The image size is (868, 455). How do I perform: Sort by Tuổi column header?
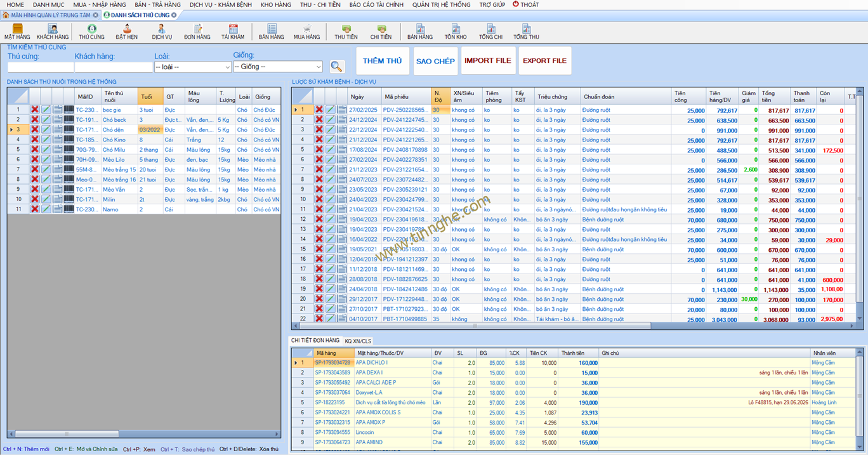point(150,97)
